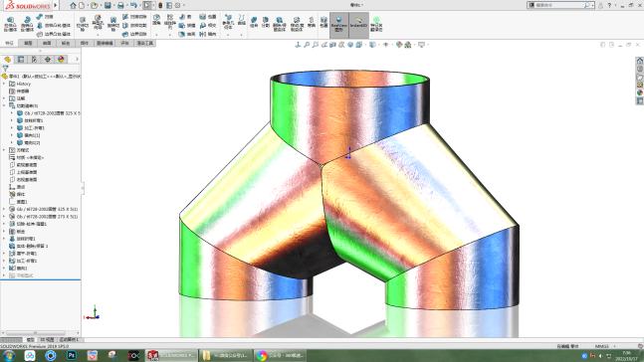Click the Apply Scene icon
Image resolution: width=644 pixels, height=362 pixels.
click(x=408, y=45)
